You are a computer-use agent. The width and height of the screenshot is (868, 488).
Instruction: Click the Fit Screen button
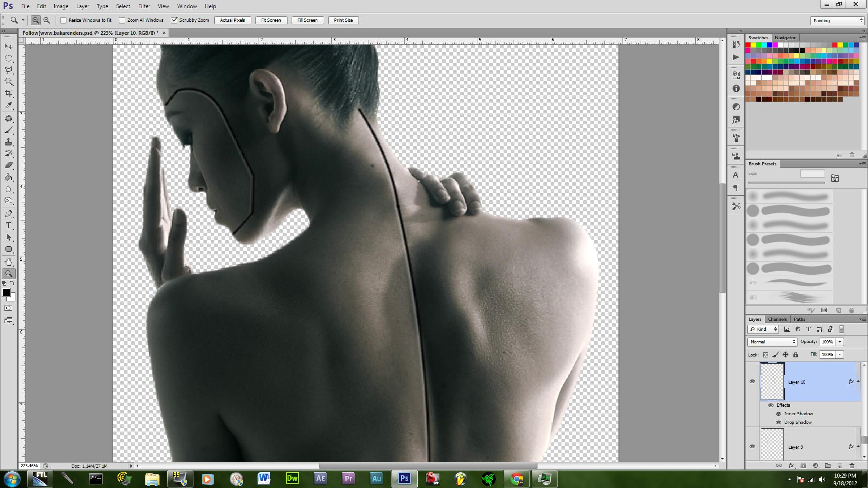tap(271, 20)
